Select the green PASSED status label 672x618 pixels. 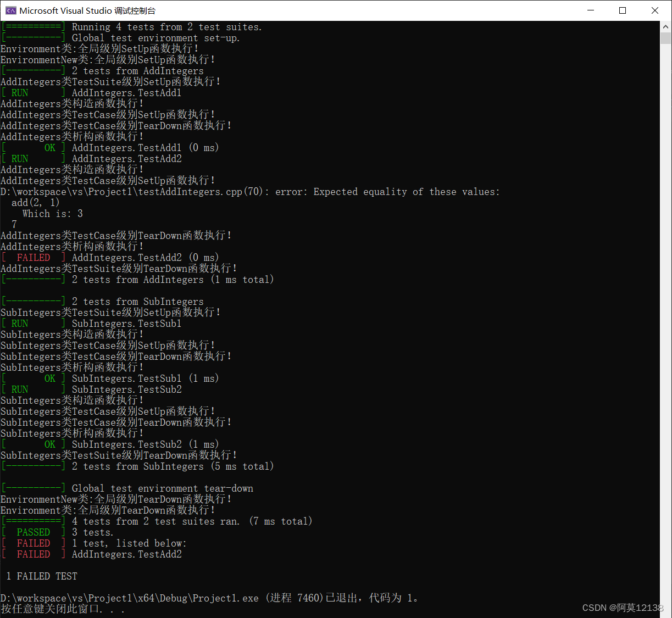(33, 532)
